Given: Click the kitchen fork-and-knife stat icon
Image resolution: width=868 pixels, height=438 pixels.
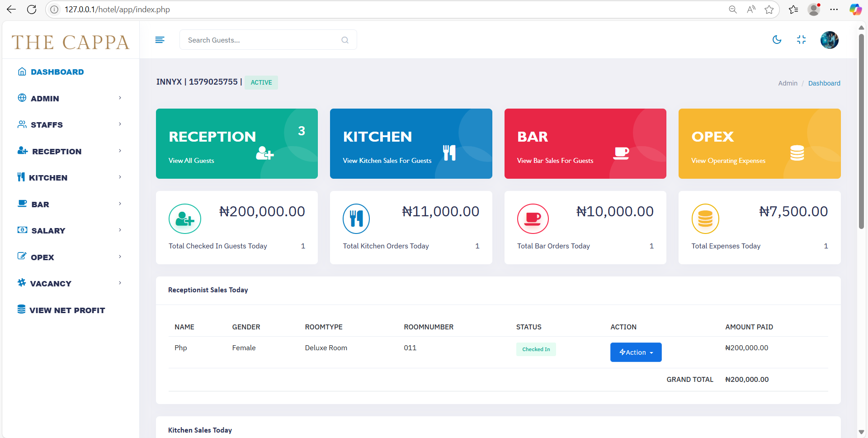Looking at the screenshot, I should pyautogui.click(x=356, y=219).
